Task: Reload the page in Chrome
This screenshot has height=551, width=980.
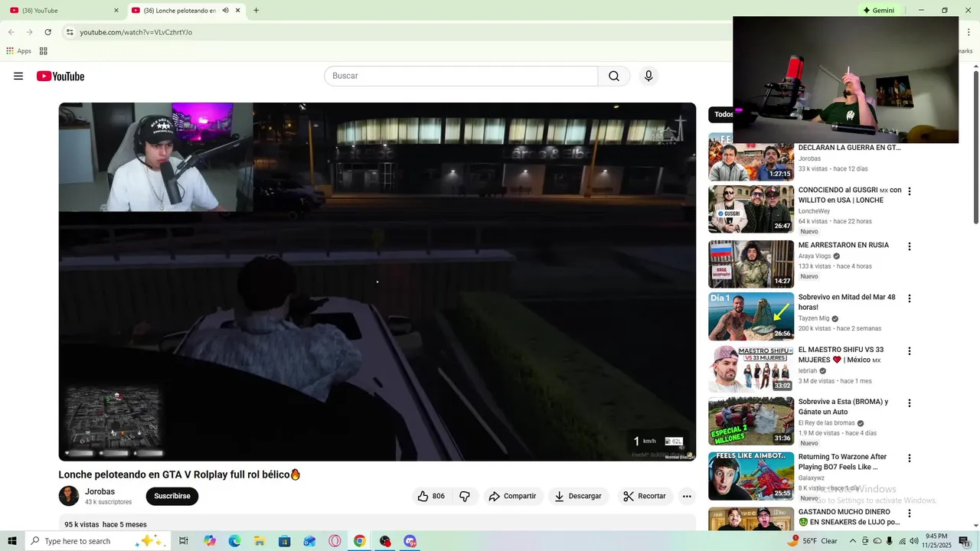Action: [x=47, y=32]
